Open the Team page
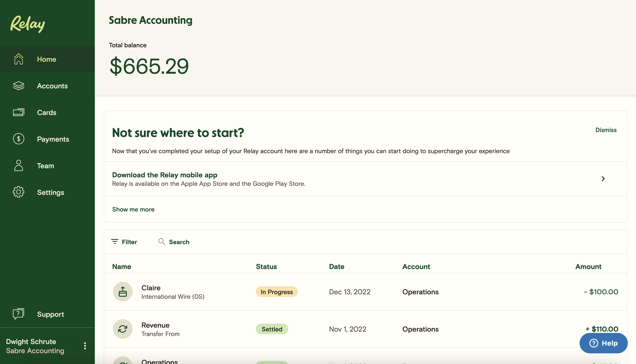The height and width of the screenshot is (364, 636). [48, 166]
